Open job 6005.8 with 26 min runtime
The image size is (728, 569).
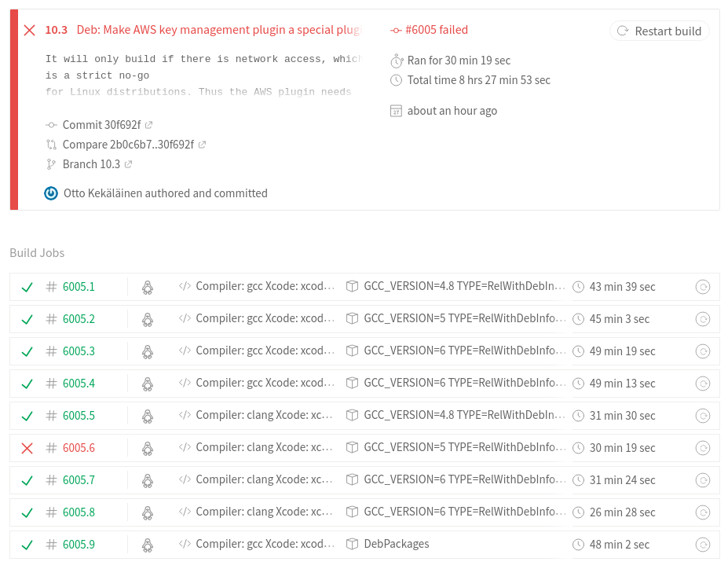tap(79, 512)
